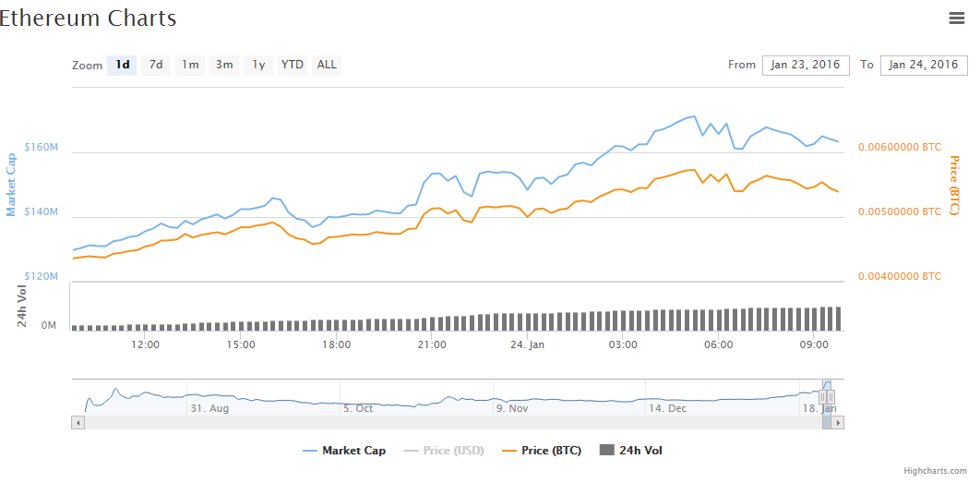Choose the YTD zoom option

tap(293, 65)
